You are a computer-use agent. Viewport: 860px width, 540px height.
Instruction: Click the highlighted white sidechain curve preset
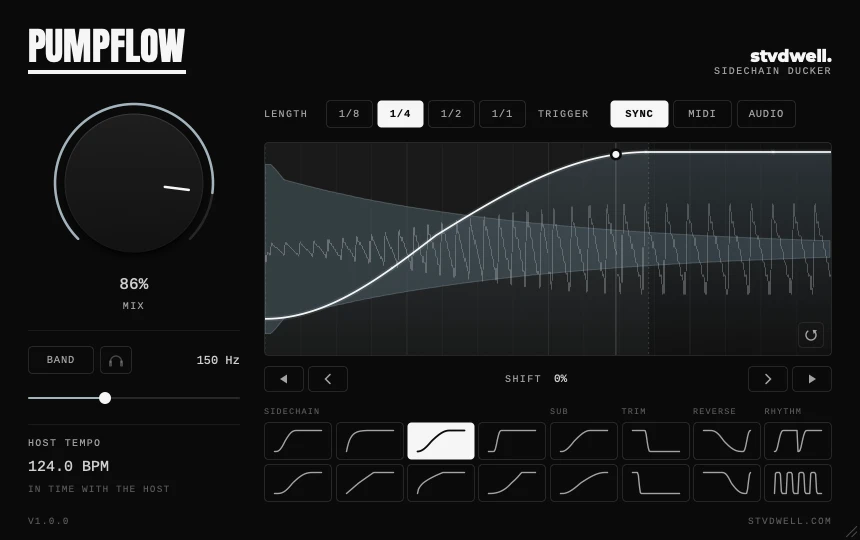[441, 441]
